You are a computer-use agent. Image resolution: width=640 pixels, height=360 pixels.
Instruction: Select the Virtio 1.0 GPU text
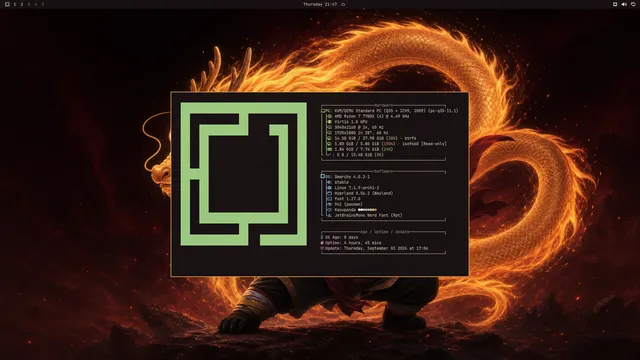click(351, 122)
